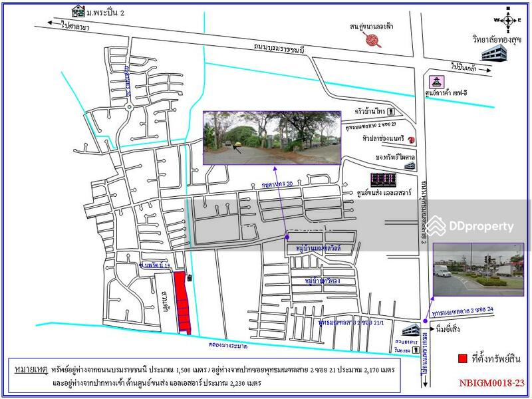Click restaurant icon beside ครัวบ้านไทร

click(392, 112)
